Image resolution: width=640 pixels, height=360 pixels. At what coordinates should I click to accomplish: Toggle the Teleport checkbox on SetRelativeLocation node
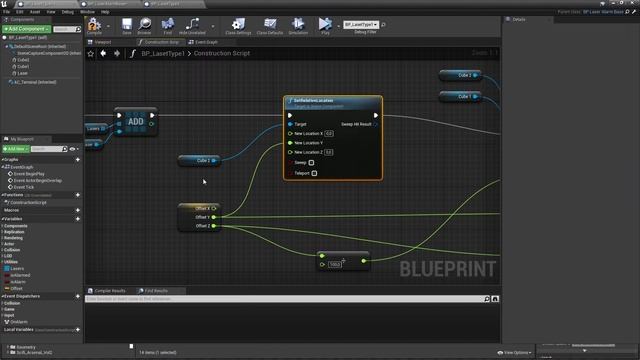314,173
